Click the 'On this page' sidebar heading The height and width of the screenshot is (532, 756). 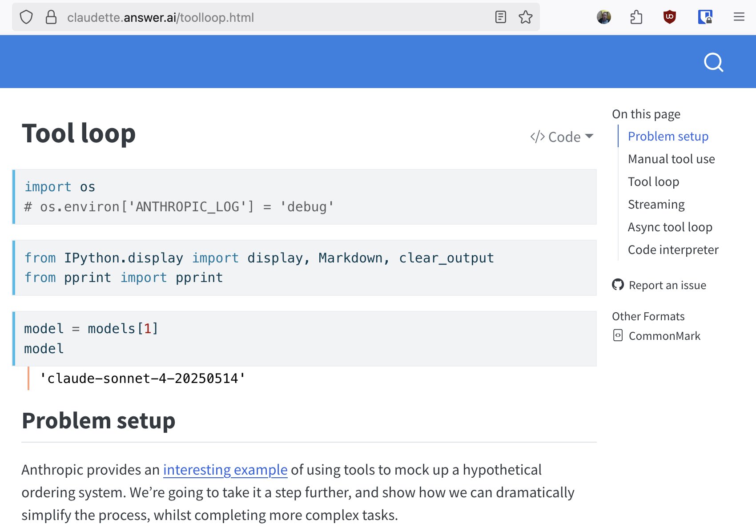(646, 114)
